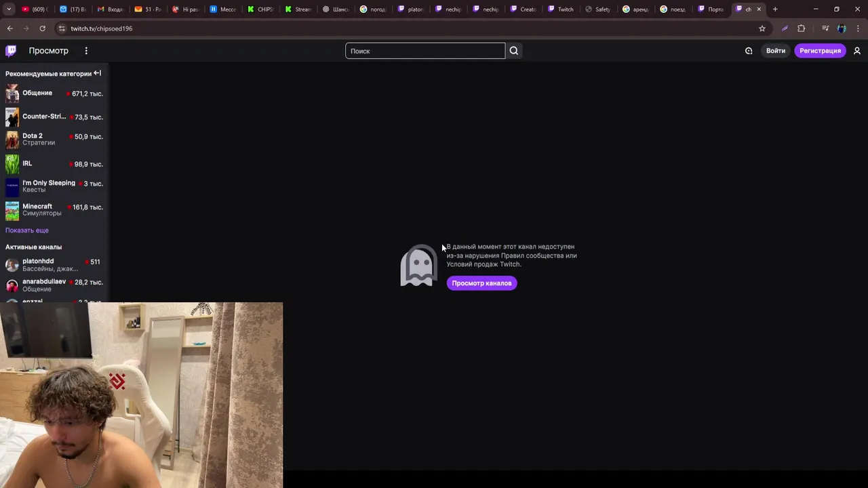Click the webcam overlay video thumbnail

(x=141, y=395)
